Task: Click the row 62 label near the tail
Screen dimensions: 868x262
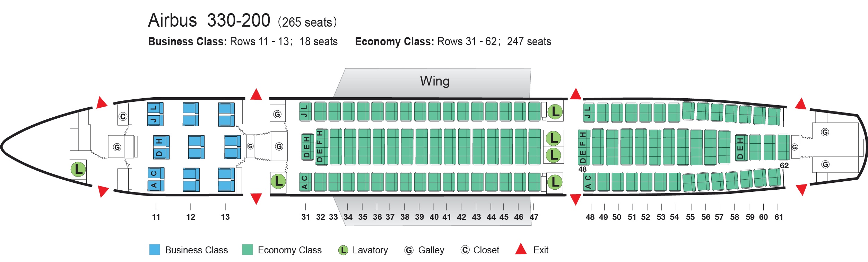Action: tap(784, 165)
